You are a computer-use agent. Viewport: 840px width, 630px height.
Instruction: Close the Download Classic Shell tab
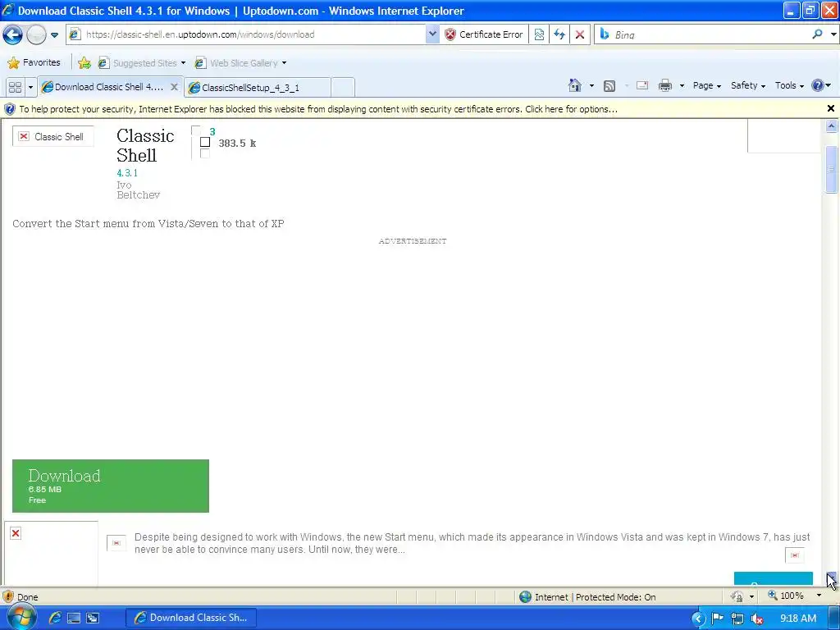pos(174,87)
